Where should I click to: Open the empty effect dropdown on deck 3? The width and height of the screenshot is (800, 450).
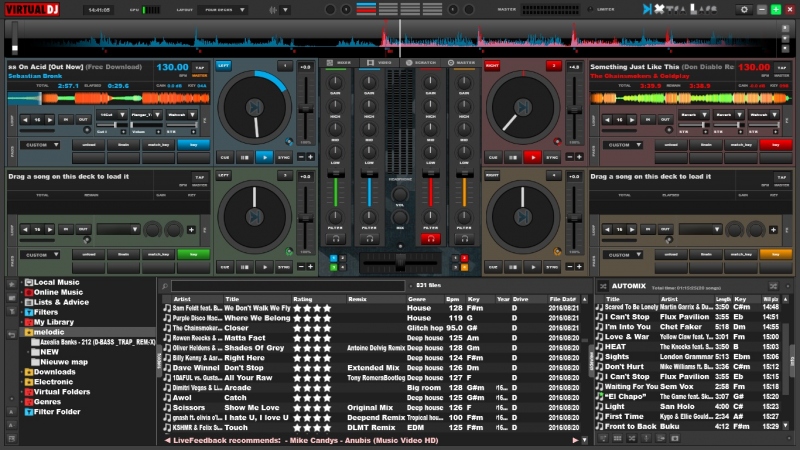coord(118,230)
